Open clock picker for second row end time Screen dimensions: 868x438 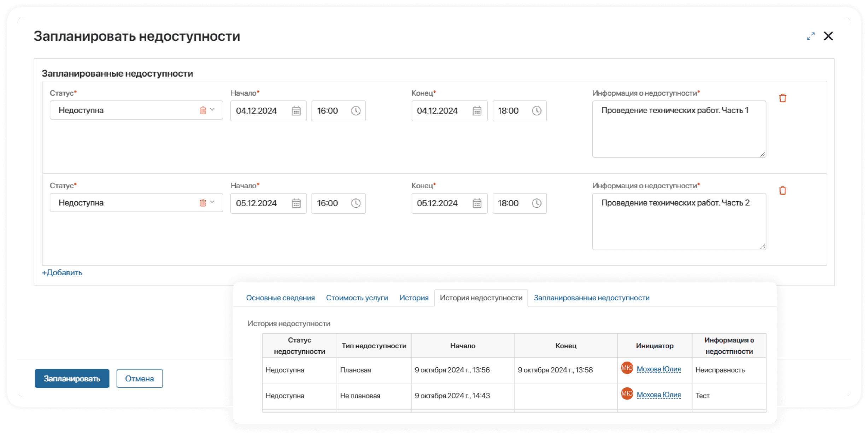point(536,203)
